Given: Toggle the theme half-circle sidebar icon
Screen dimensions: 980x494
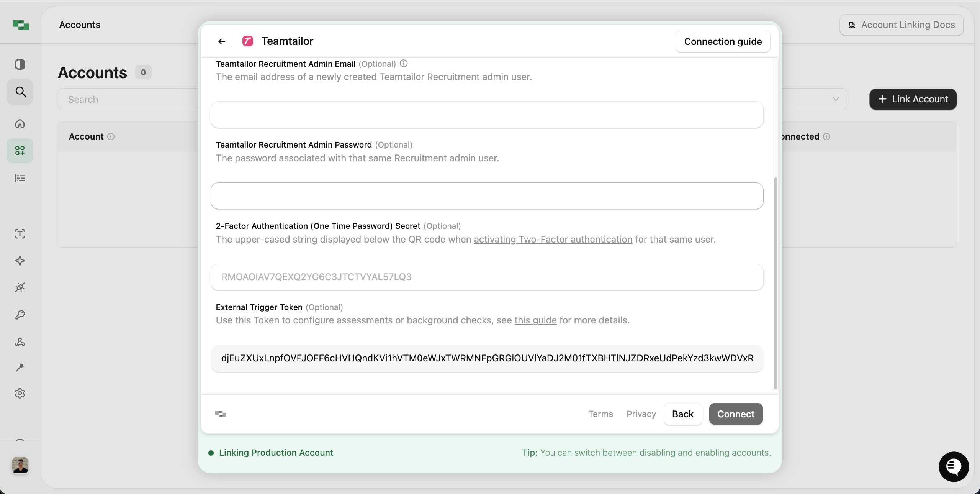Looking at the screenshot, I should 20,64.
